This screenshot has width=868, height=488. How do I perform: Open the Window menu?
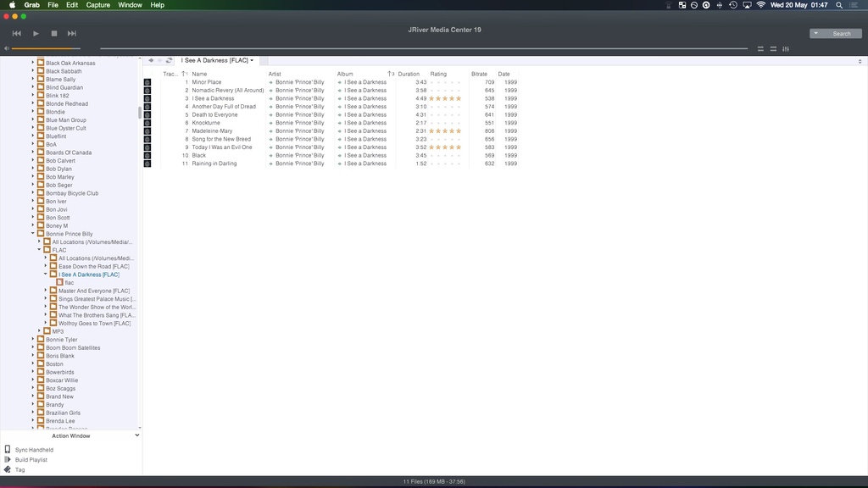pos(130,5)
